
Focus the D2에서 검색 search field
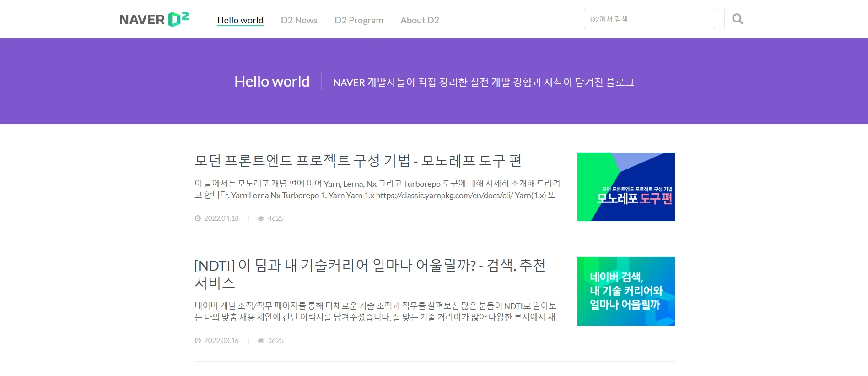(x=649, y=19)
